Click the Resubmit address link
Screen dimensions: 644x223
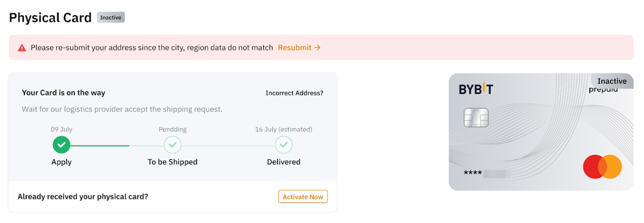pyautogui.click(x=294, y=47)
